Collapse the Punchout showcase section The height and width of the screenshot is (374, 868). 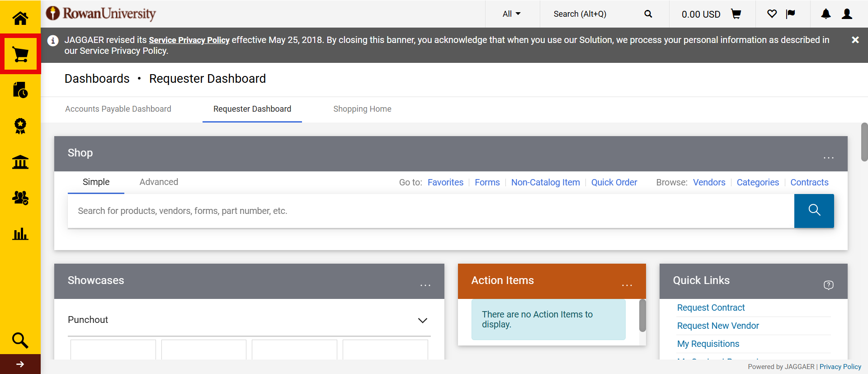pos(422,320)
